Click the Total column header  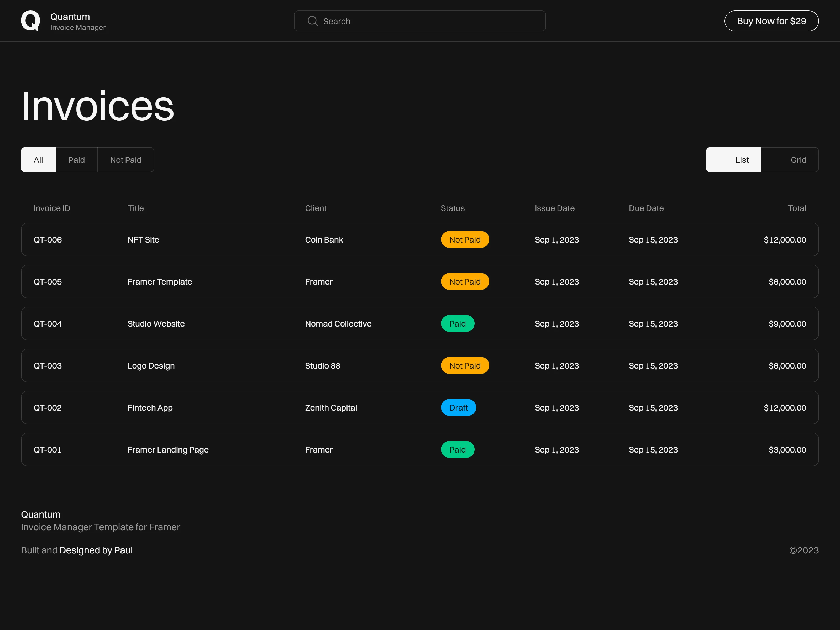tap(797, 208)
